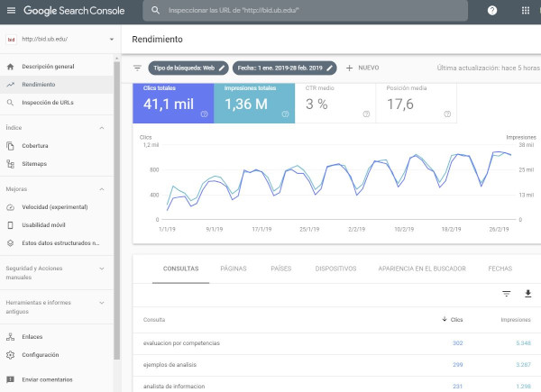This screenshot has height=392, width=541.
Task: Toggle the Impresiones totales metric card
Action: (254, 103)
